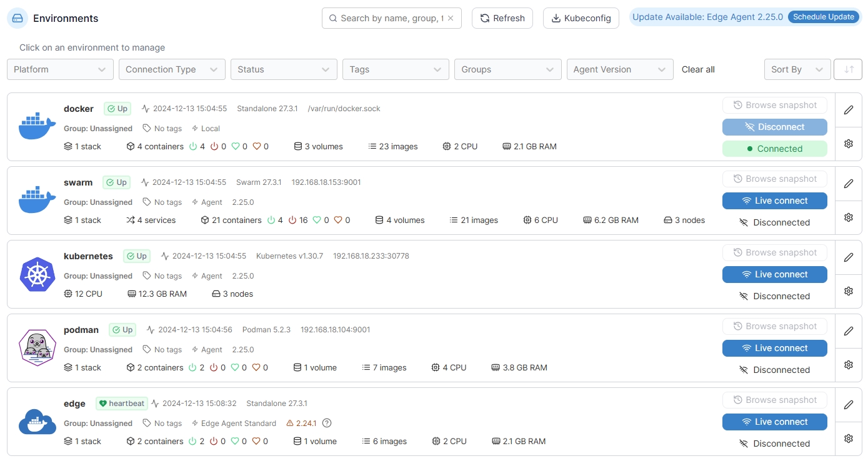This screenshot has width=868, height=461.
Task: Click the pencil edit icon for docker
Action: click(x=848, y=110)
